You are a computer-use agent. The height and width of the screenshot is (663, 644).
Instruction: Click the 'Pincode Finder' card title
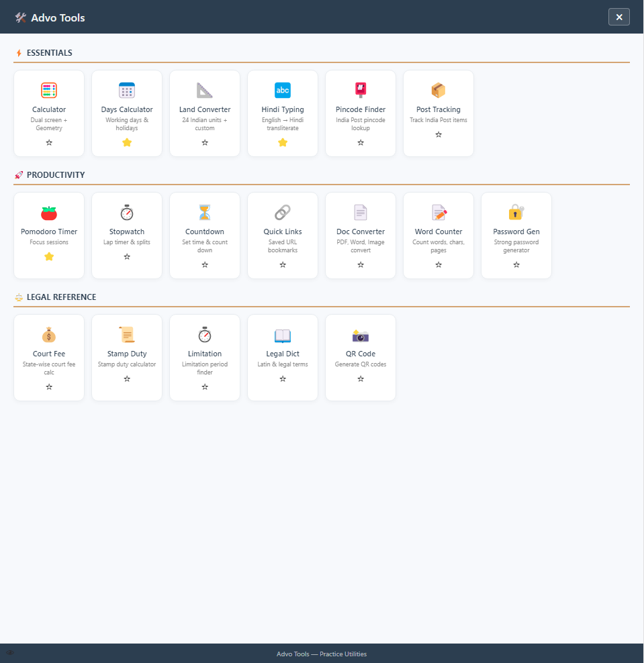[x=361, y=109]
